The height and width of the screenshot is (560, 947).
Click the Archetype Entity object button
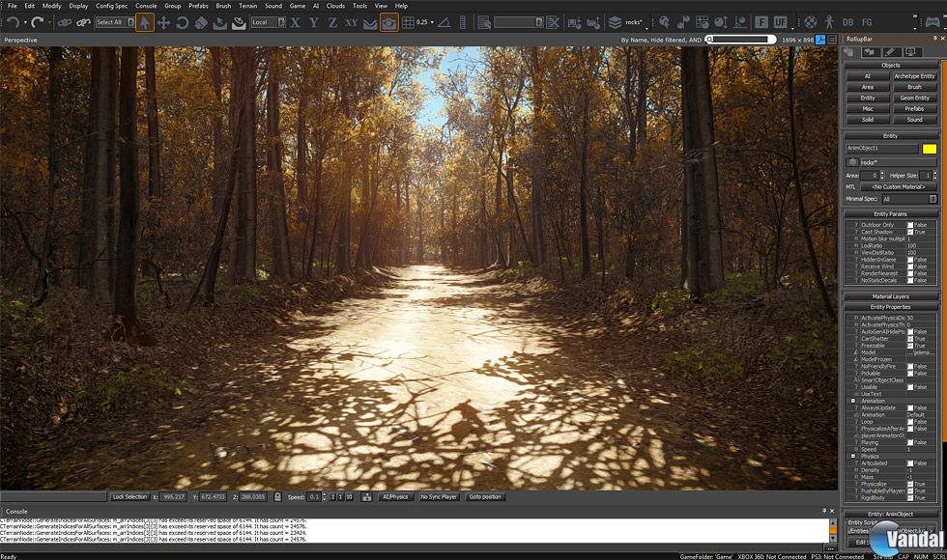pyautogui.click(x=914, y=76)
